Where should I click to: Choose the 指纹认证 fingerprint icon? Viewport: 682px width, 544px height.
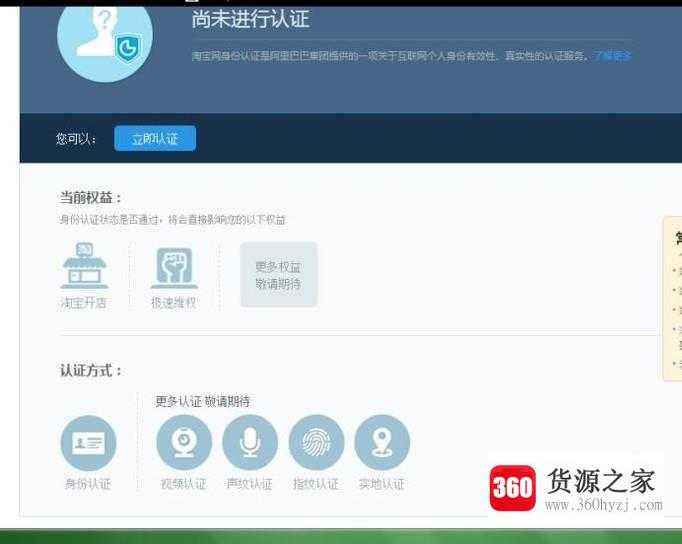tap(316, 443)
